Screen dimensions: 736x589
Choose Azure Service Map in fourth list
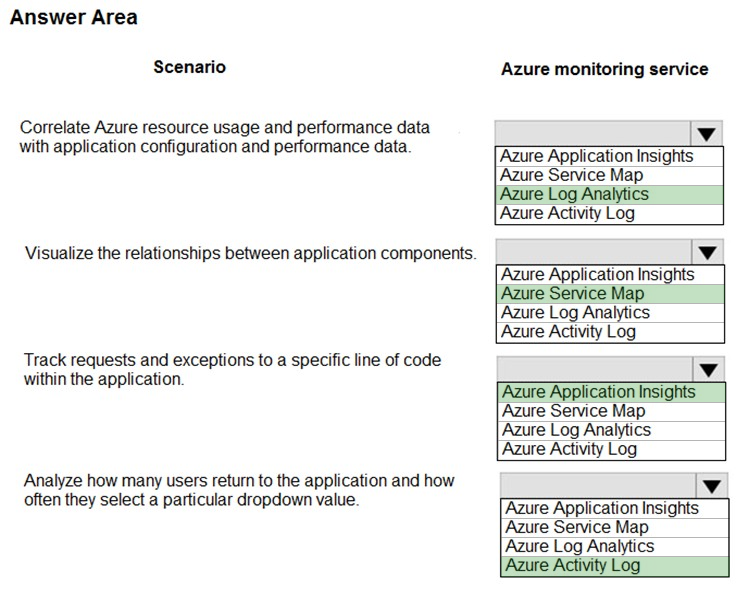615,528
